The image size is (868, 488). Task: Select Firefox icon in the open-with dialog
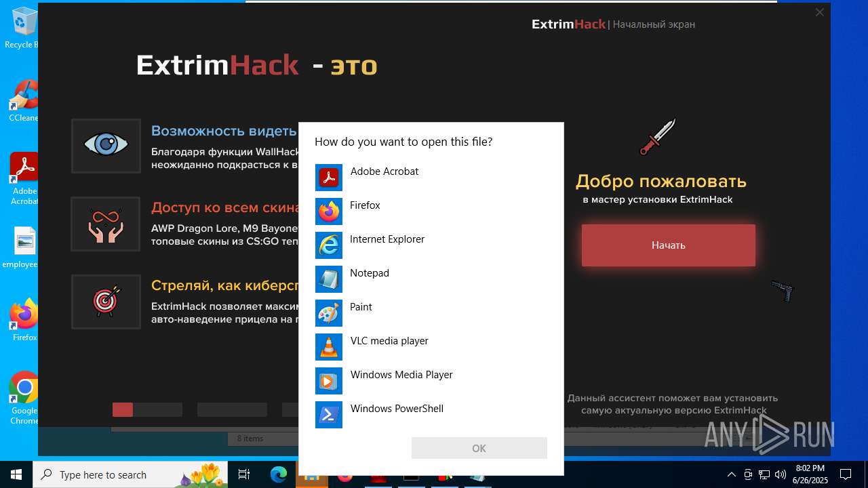pyautogui.click(x=329, y=211)
